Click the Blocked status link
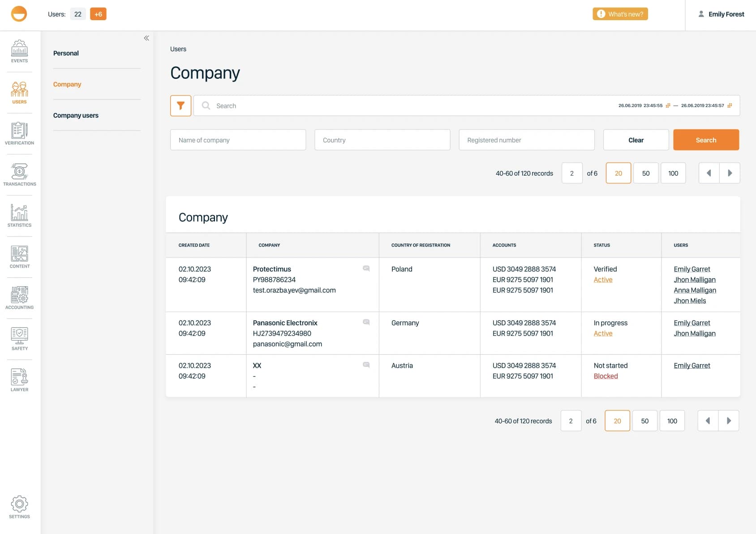 pyautogui.click(x=606, y=376)
